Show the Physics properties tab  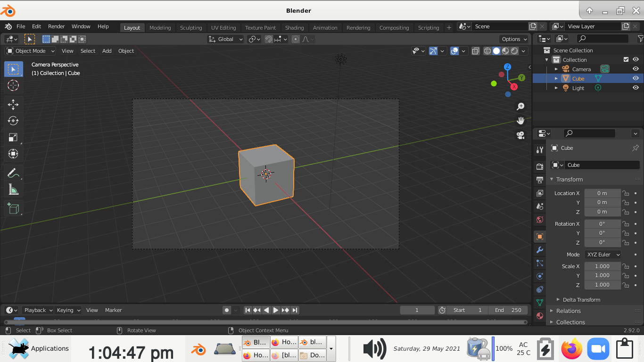click(x=540, y=276)
